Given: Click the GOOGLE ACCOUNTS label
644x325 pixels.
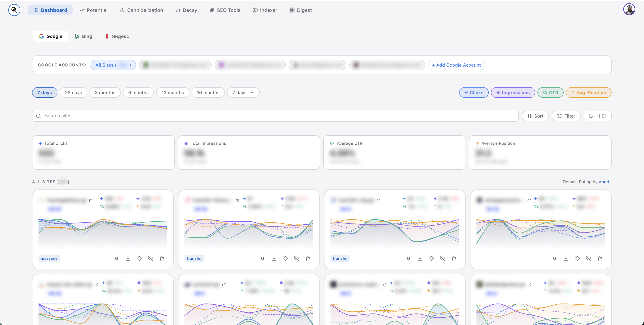Looking at the screenshot, I should [x=62, y=65].
